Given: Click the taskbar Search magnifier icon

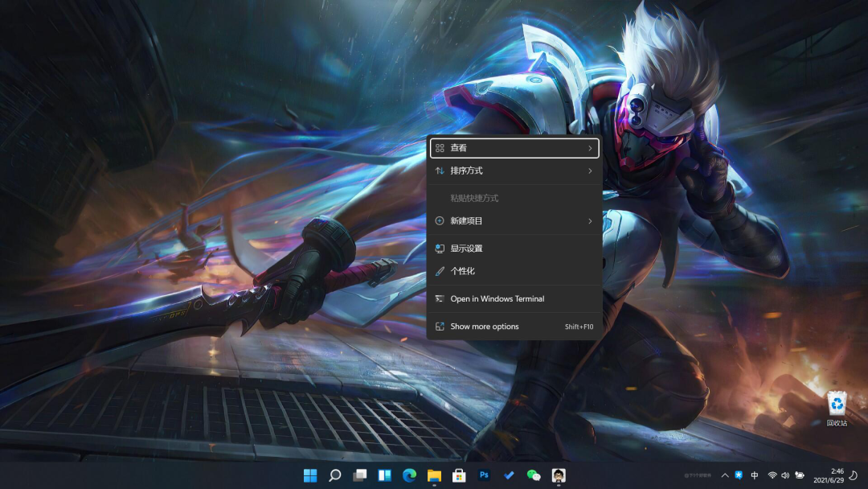Looking at the screenshot, I should (x=335, y=475).
